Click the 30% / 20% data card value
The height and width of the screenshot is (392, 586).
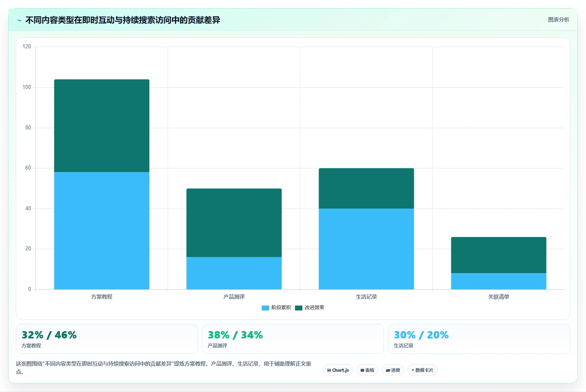point(421,335)
